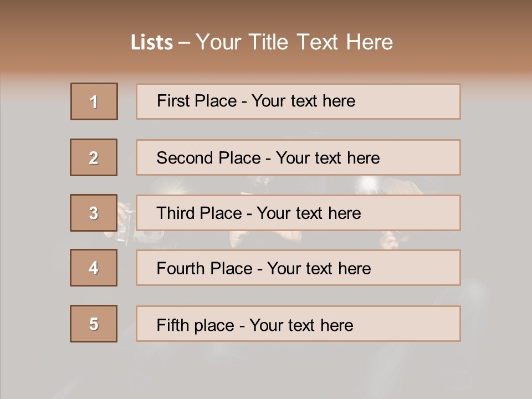This screenshot has height=399, width=532.
Task: Select the number 1 box
Action: (94, 101)
